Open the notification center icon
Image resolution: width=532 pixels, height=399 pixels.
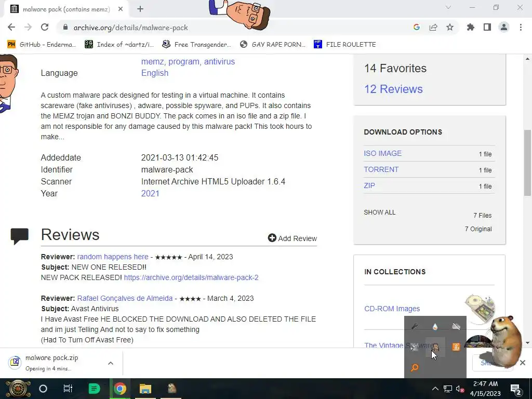[515, 389]
